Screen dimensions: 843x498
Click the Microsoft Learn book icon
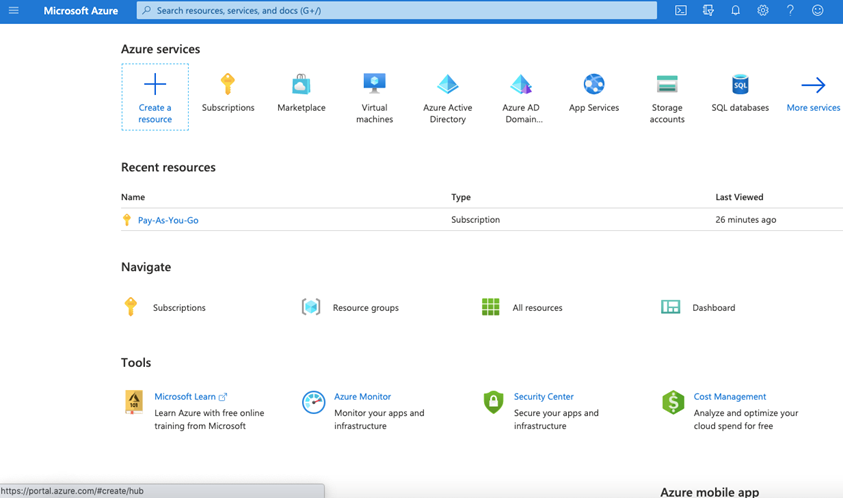(x=134, y=402)
